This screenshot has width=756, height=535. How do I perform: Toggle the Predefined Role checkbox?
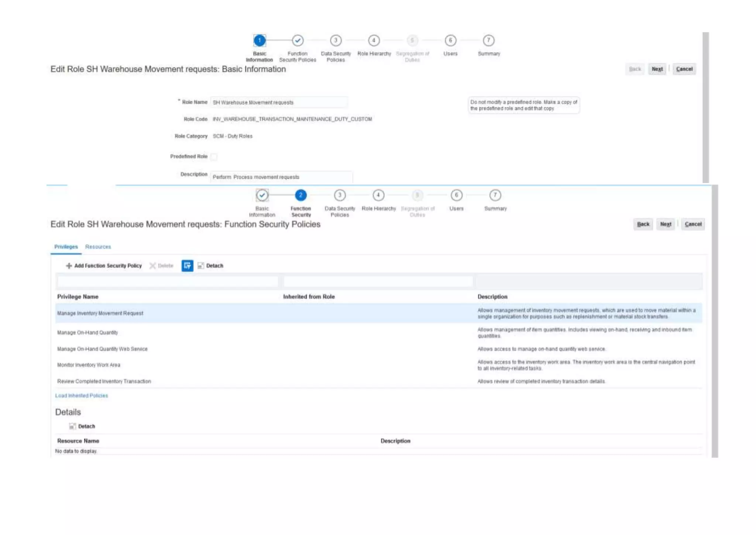click(x=214, y=157)
